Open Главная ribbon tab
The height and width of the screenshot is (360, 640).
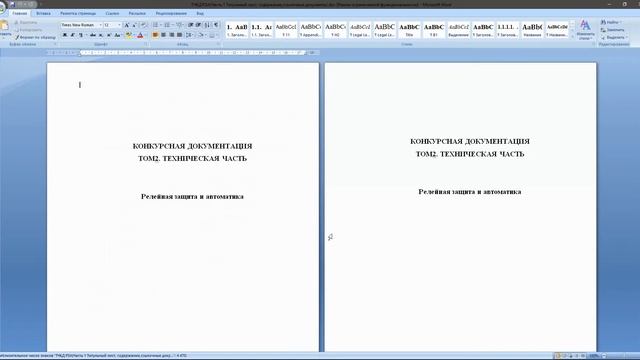(x=20, y=13)
